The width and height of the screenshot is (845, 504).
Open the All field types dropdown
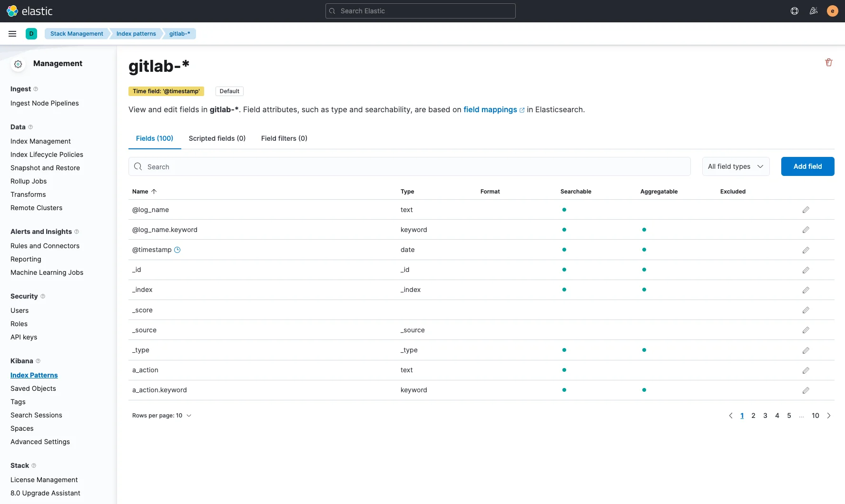coord(735,166)
